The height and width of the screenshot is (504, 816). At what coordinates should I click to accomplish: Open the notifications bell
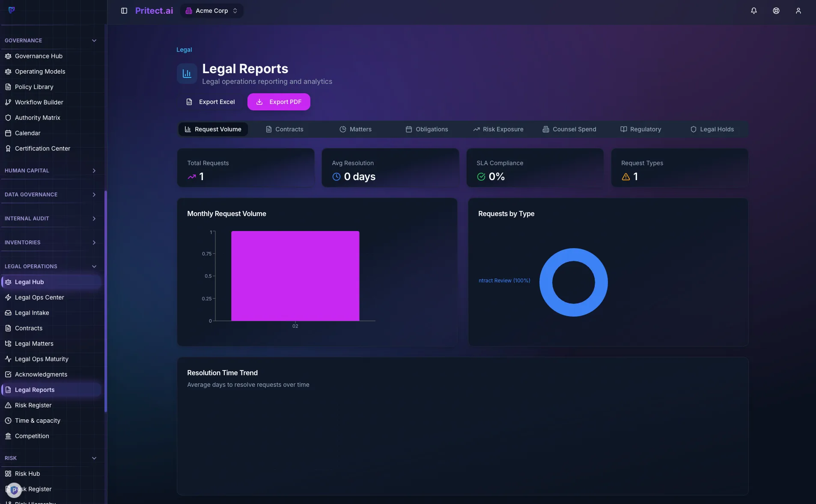coord(754,11)
